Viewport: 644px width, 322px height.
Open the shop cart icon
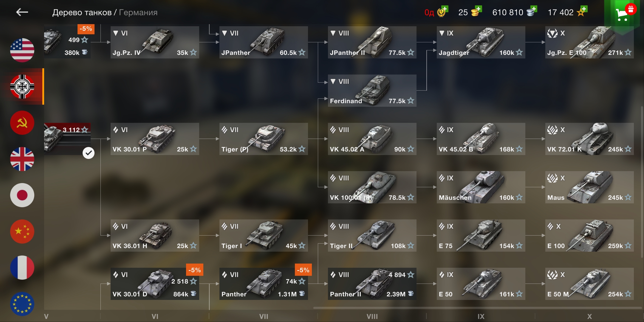pos(622,14)
